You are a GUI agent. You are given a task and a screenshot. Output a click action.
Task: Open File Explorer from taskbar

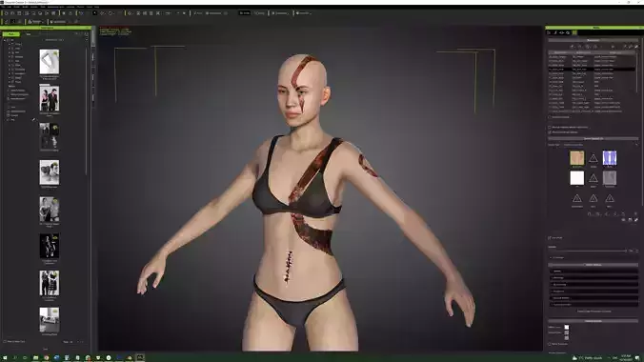[x=36, y=358]
